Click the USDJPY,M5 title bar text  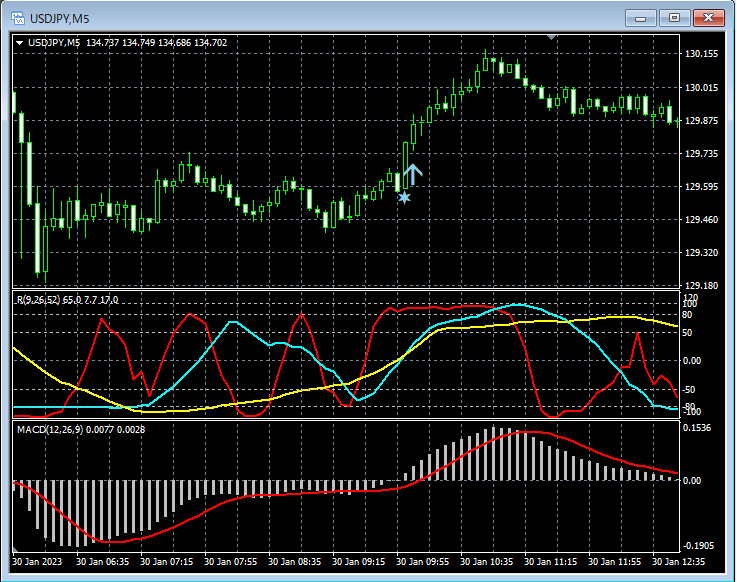click(58, 18)
